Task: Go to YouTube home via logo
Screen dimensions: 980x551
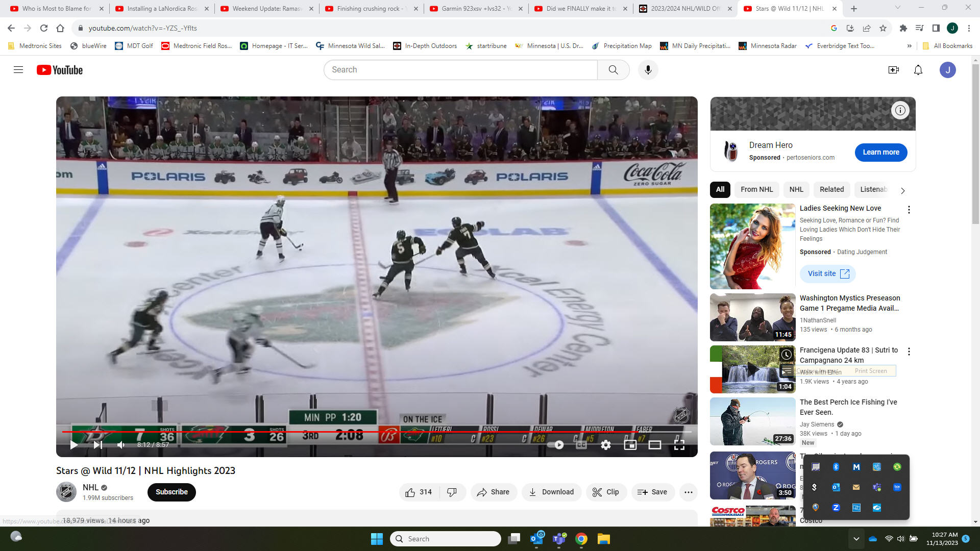Action: coord(60,70)
